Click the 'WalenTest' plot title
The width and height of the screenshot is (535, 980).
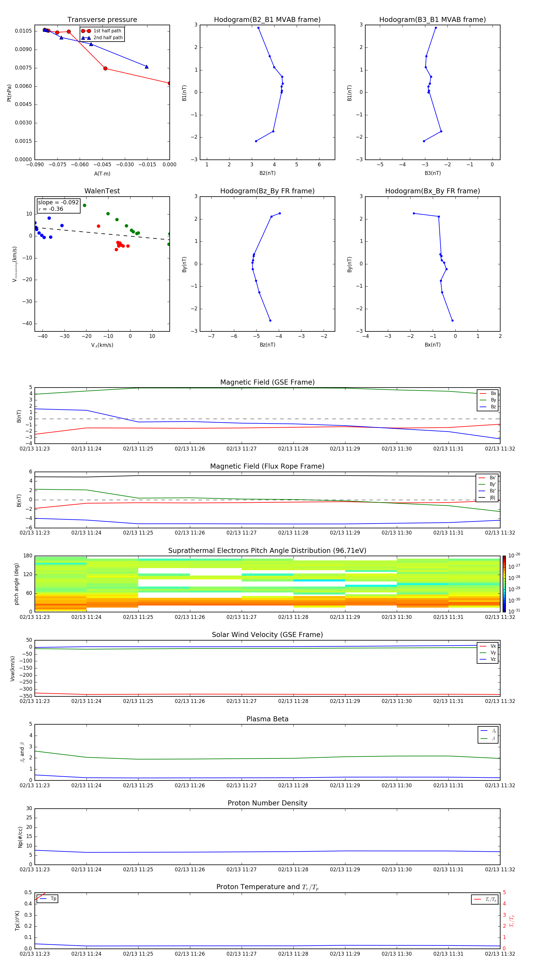[102, 191]
